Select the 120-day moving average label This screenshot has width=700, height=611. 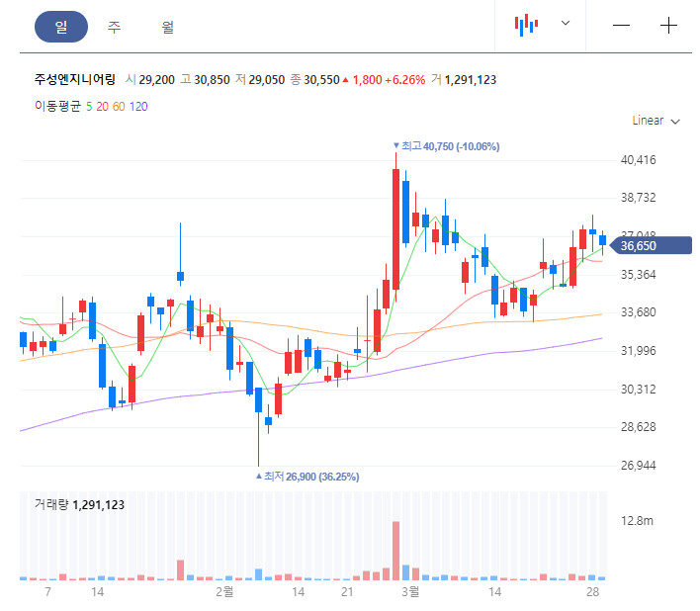point(138,107)
